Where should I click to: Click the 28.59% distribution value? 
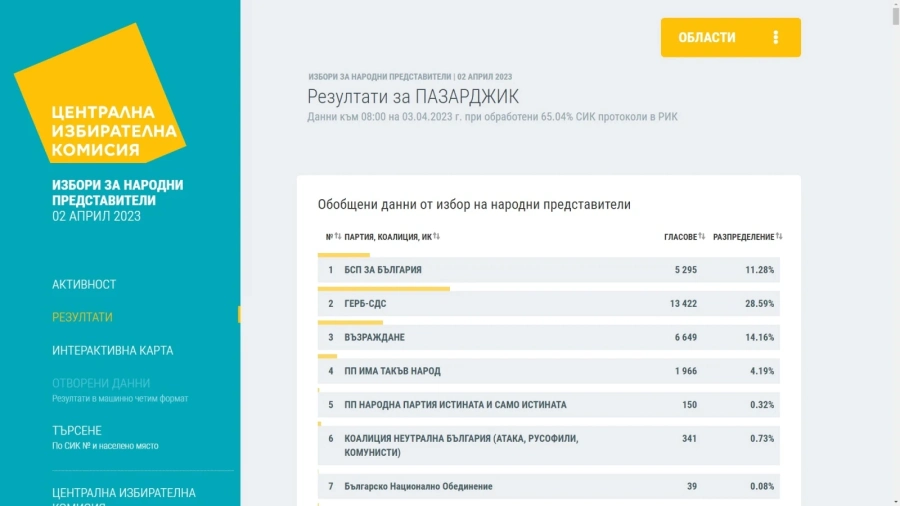(759, 303)
